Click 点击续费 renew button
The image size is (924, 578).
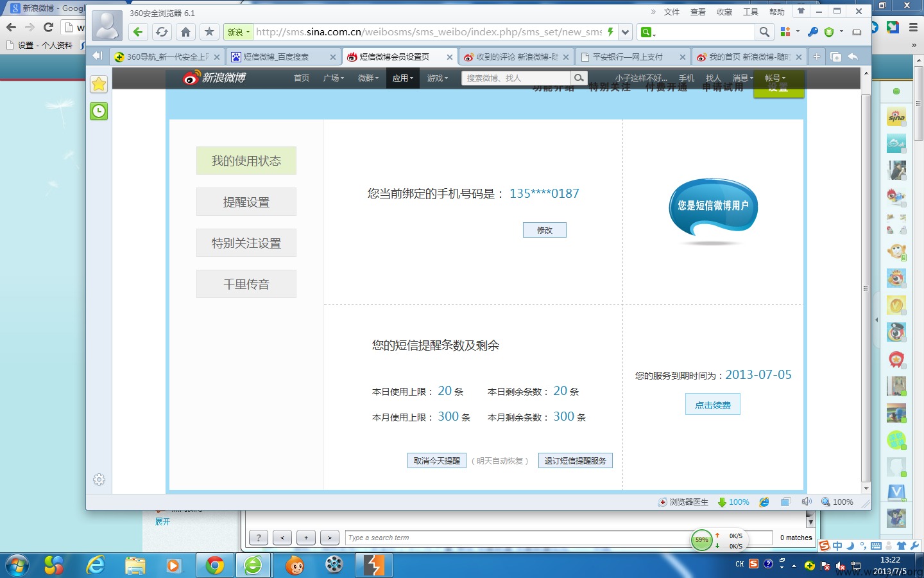[713, 405]
